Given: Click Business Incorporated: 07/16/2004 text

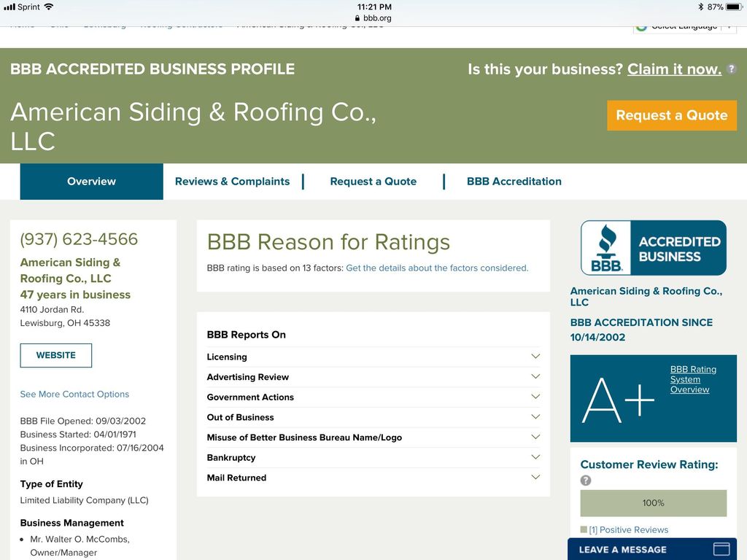Looking at the screenshot, I should click(92, 454).
